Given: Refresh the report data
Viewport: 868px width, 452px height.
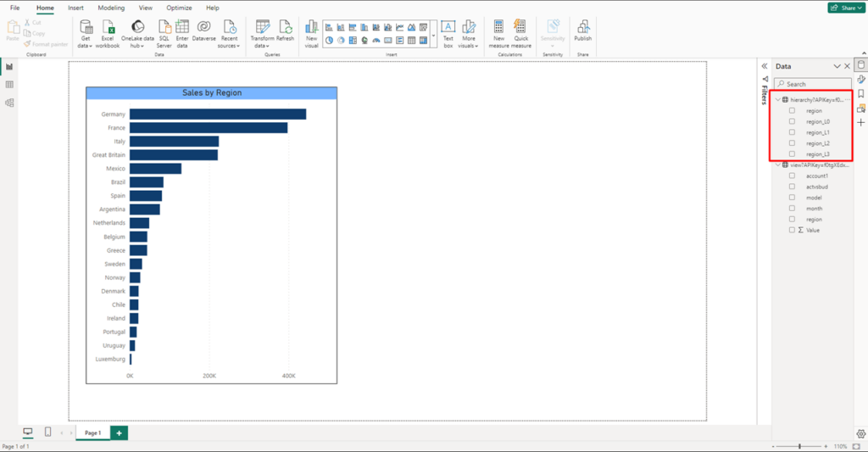Looking at the screenshot, I should (285, 31).
